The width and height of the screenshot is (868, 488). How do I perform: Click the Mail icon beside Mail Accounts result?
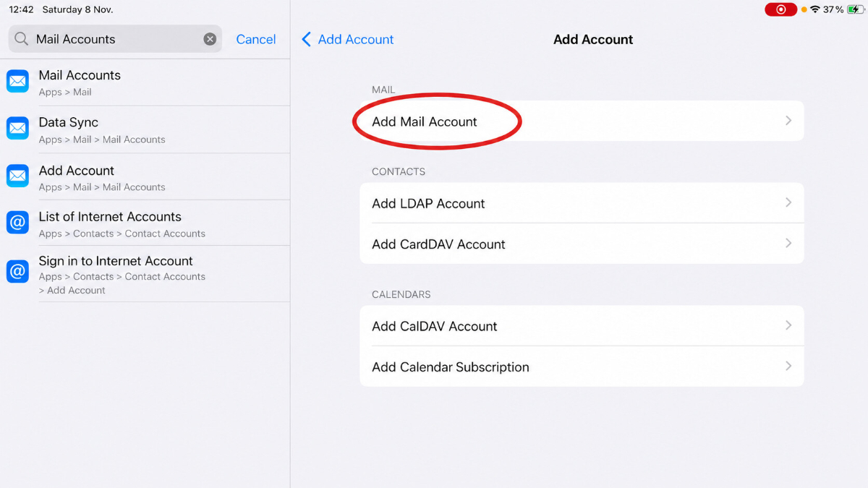(17, 81)
